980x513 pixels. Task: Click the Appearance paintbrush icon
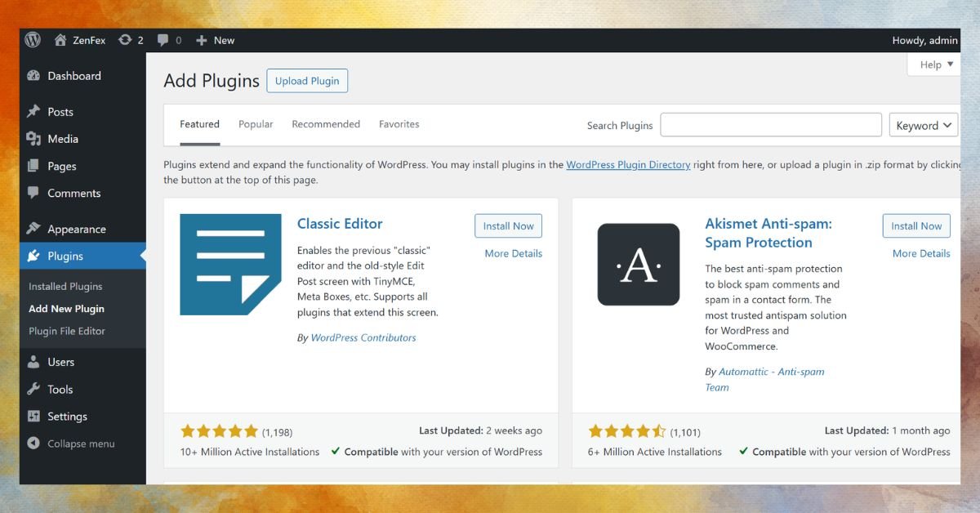point(33,229)
